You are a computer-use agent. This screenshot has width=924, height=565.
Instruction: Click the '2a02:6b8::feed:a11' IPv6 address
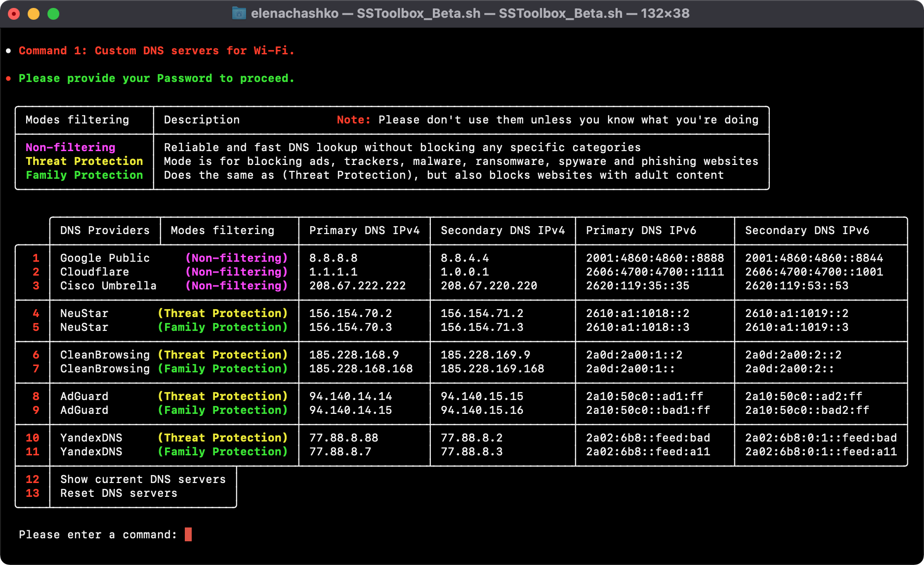coord(648,452)
